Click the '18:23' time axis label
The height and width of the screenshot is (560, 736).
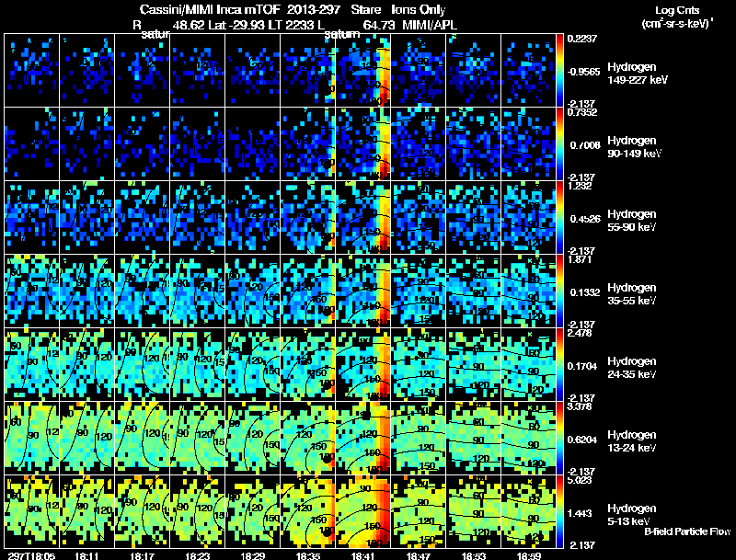198,555
